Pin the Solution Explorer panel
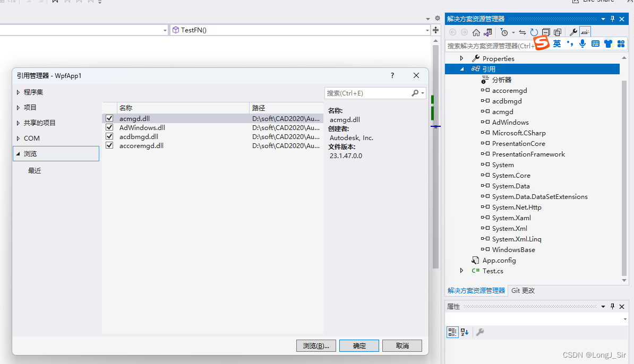The image size is (634, 364). pos(613,19)
